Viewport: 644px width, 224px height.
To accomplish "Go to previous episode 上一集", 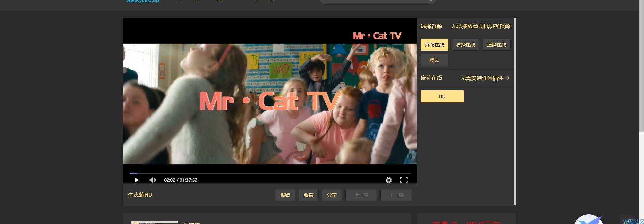I will coord(361,195).
